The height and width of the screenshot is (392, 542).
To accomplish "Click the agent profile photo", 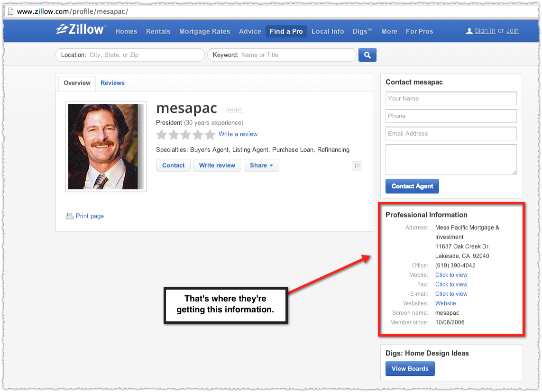I will click(x=106, y=146).
